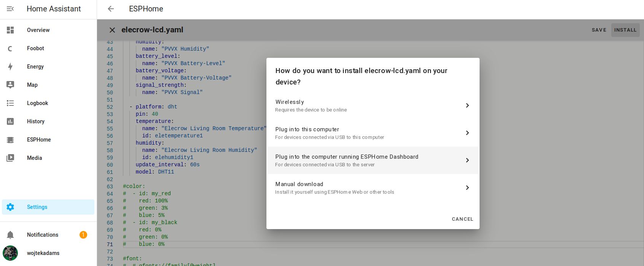Click the Logbook list icon
This screenshot has width=644, height=266.
point(10,103)
